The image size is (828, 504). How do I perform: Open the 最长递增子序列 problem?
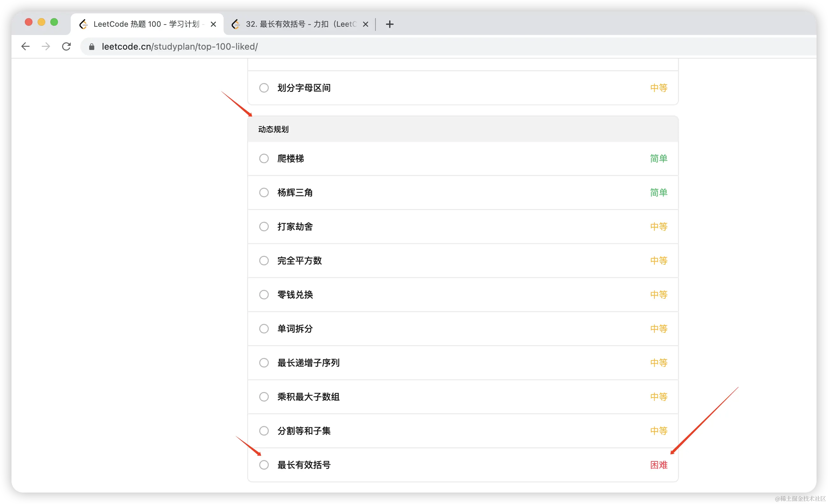point(308,363)
